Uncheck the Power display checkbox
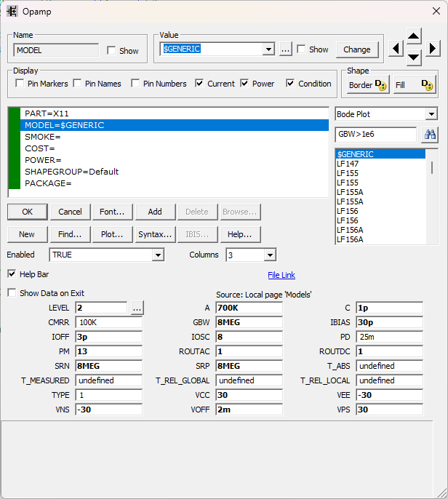The height and width of the screenshot is (499, 448). [x=244, y=84]
